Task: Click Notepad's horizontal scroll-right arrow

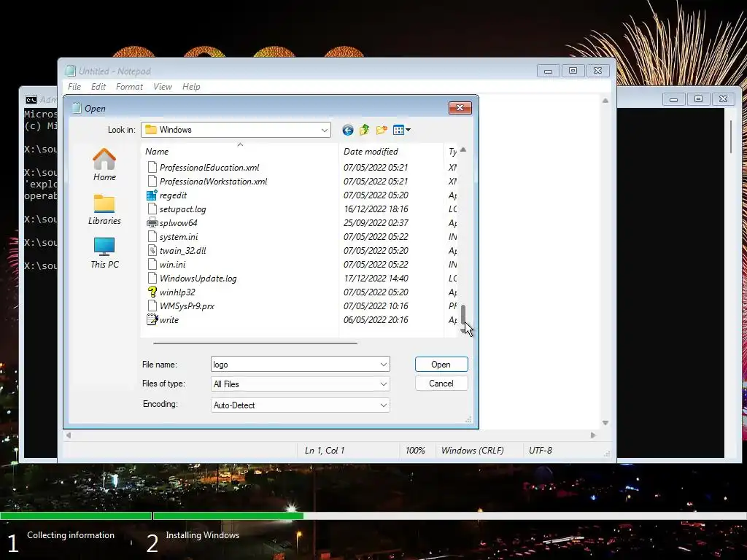Action: pyautogui.click(x=593, y=435)
